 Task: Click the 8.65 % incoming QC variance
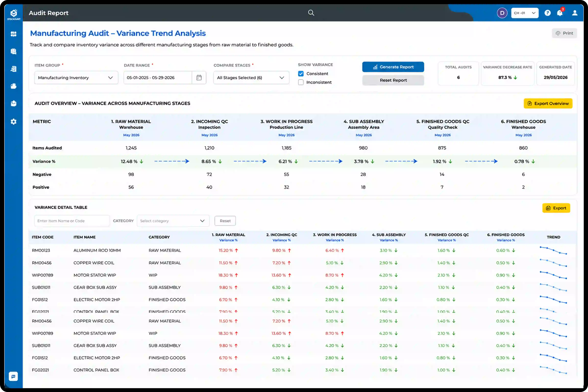click(209, 162)
